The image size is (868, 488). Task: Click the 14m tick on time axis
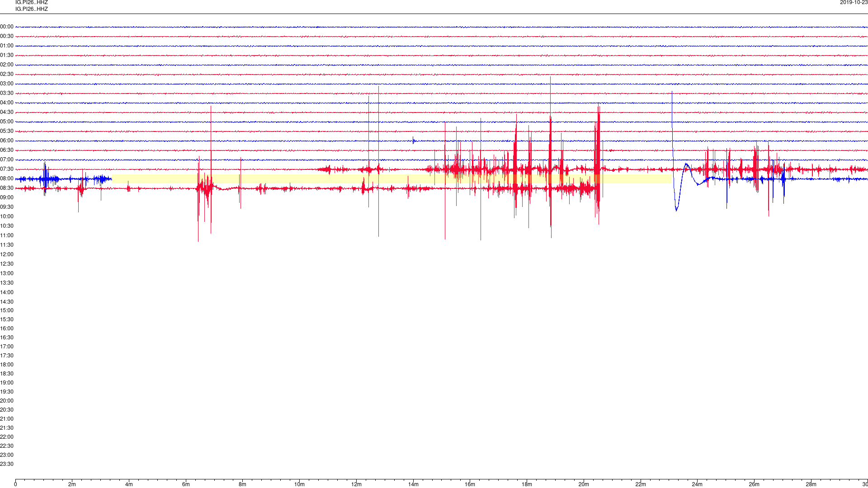(413, 484)
